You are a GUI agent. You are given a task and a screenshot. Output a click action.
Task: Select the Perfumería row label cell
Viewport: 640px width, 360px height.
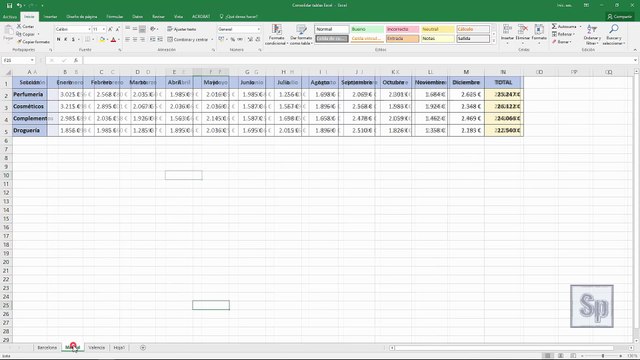[x=29, y=94]
